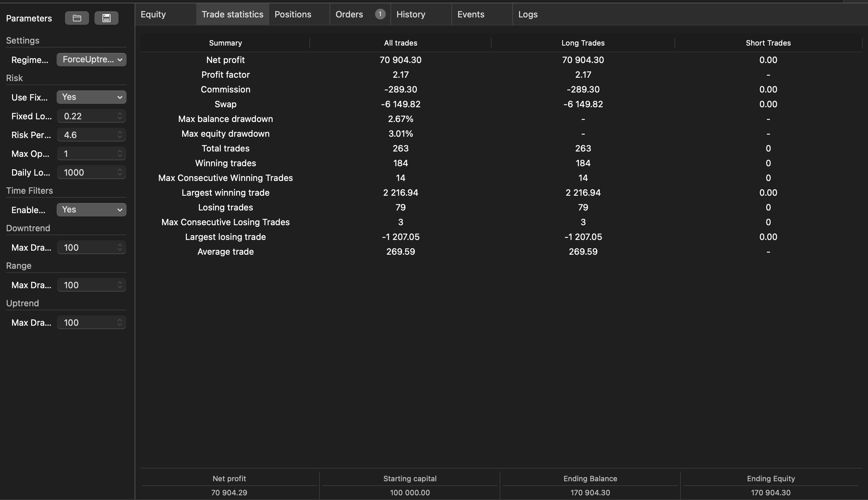The width and height of the screenshot is (868, 500).
Task: Open the Use Fixed Yes dropdown
Action: tap(91, 97)
